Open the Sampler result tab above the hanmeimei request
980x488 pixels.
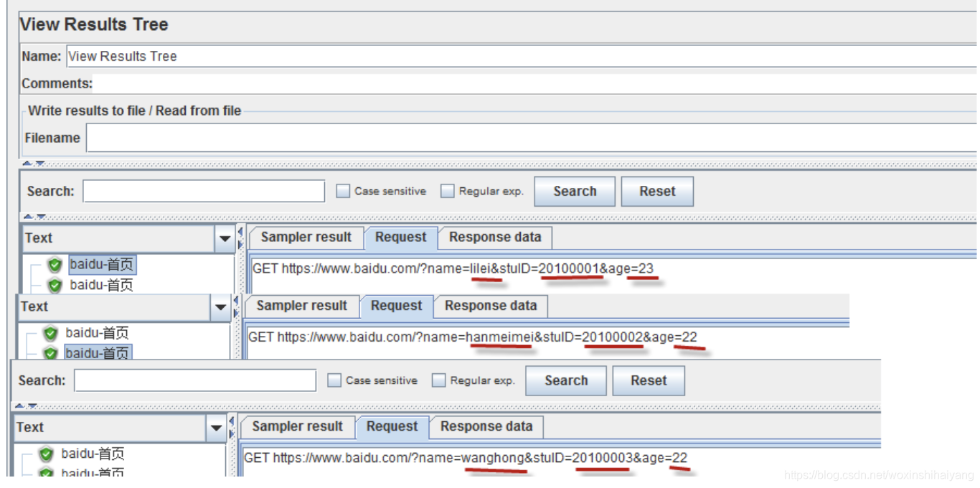(302, 306)
